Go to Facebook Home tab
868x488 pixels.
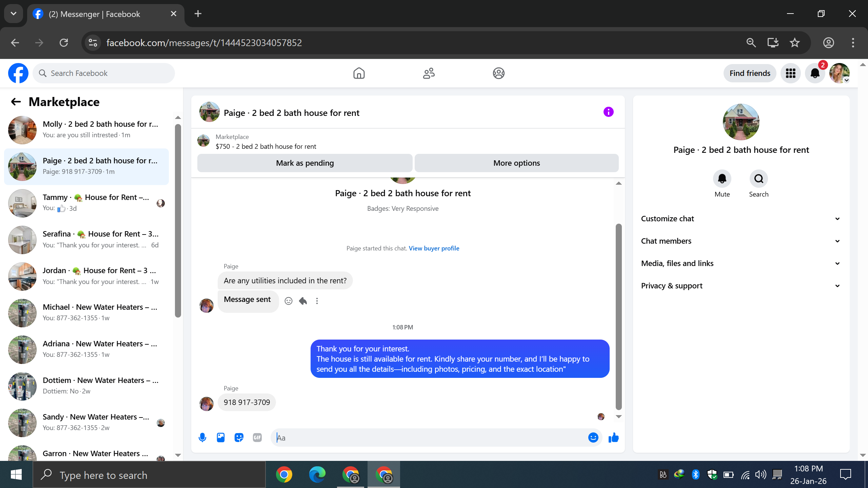click(x=359, y=73)
